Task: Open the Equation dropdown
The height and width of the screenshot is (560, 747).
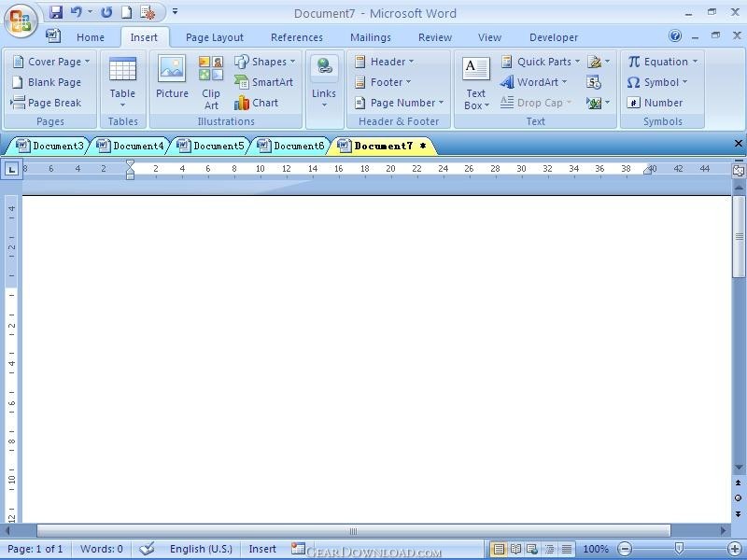Action: tap(662, 62)
